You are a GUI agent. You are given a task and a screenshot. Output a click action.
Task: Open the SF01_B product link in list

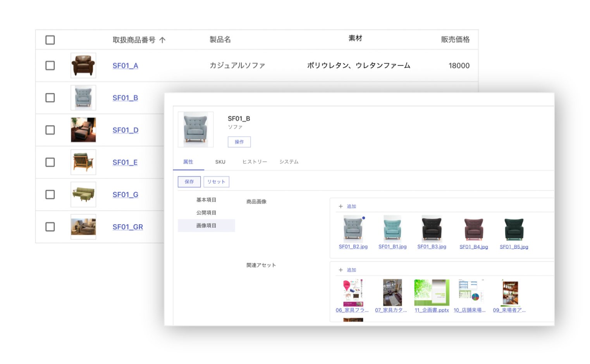coord(125,98)
